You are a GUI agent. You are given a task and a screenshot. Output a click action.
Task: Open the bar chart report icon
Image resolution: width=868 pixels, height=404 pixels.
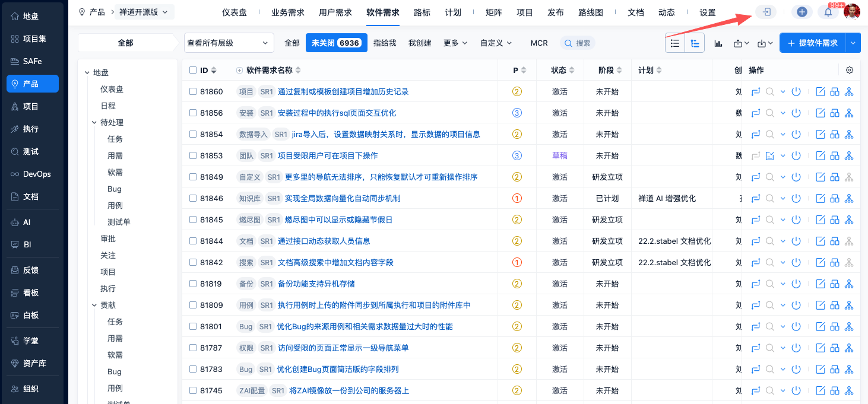718,43
